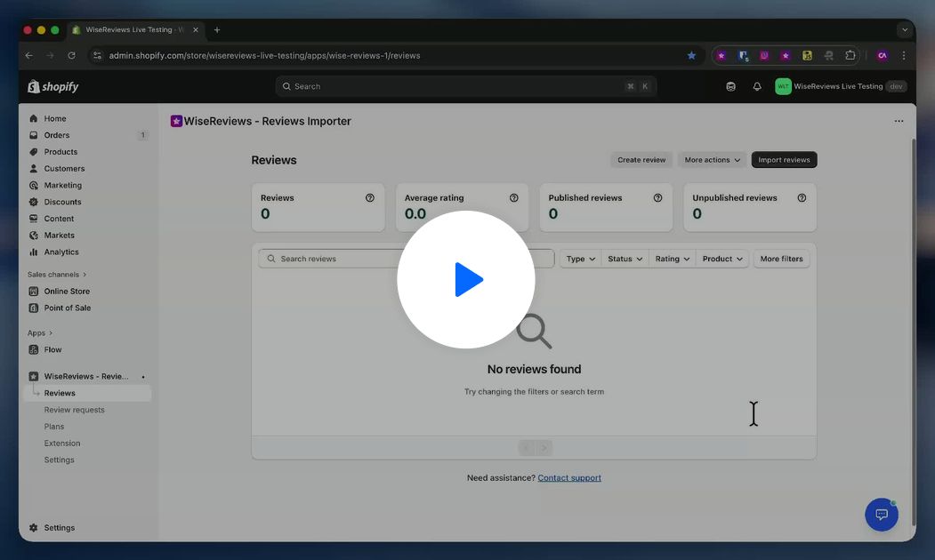This screenshot has width=935, height=560.
Task: Click the Content icon in sidebar
Action: [34, 219]
